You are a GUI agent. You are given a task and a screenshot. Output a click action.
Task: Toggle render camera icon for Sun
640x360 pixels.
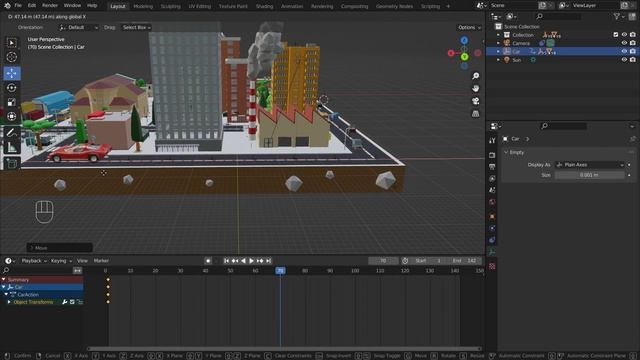pos(633,60)
